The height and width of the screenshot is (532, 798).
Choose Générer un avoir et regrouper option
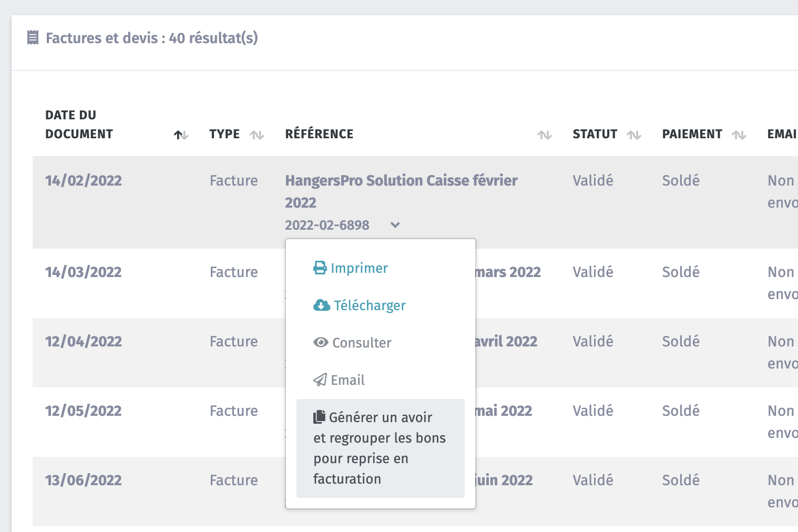380,448
